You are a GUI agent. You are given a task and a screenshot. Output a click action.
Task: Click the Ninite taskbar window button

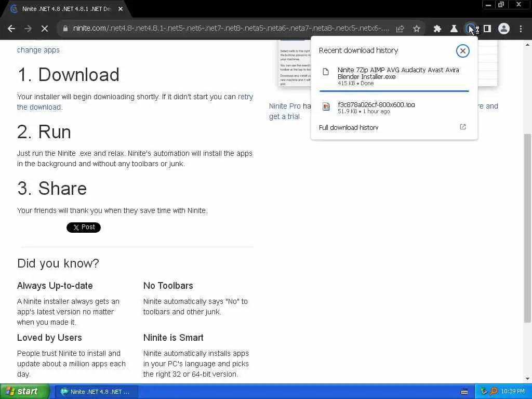pos(96,392)
